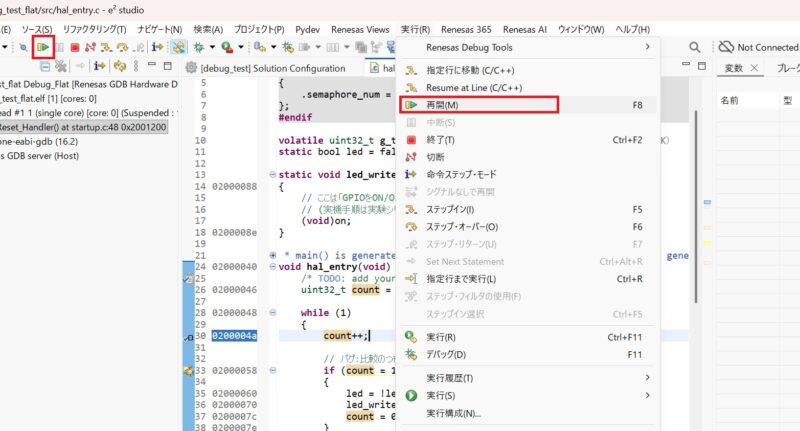
Task: Toggle the breakpoint marker at line 30
Action: pyautogui.click(x=188, y=336)
